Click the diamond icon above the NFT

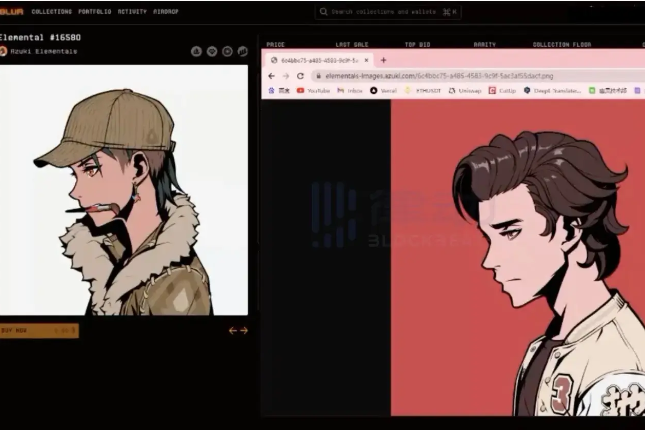212,51
